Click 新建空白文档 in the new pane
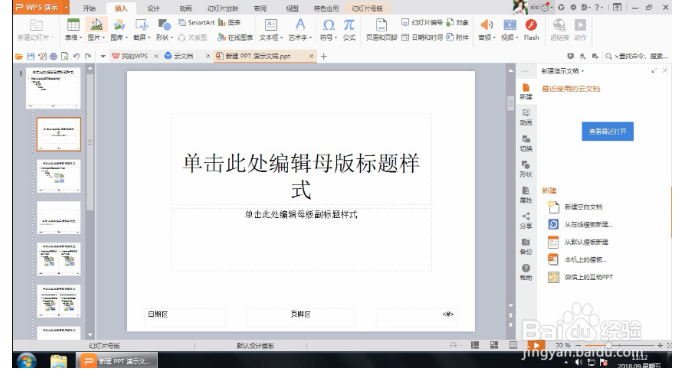 click(x=583, y=207)
